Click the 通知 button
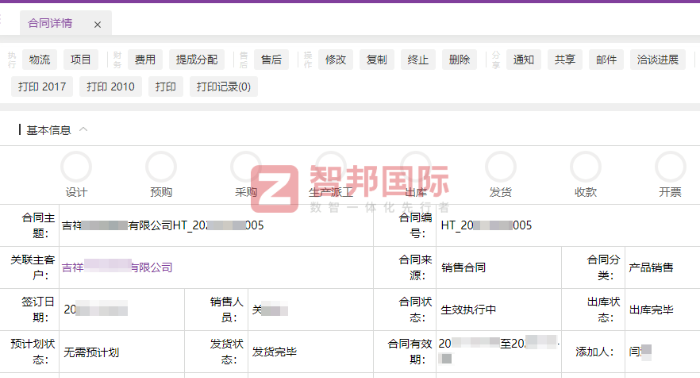 click(x=524, y=60)
